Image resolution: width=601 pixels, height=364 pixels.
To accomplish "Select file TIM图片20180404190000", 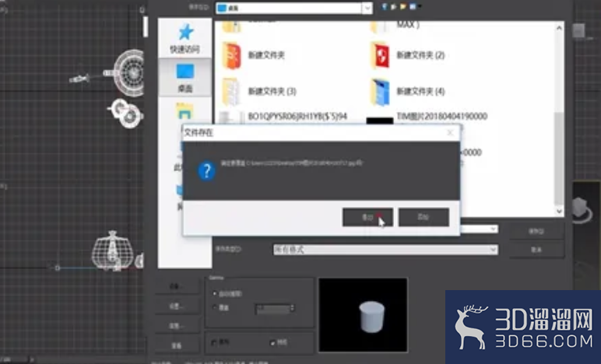I will (442, 116).
